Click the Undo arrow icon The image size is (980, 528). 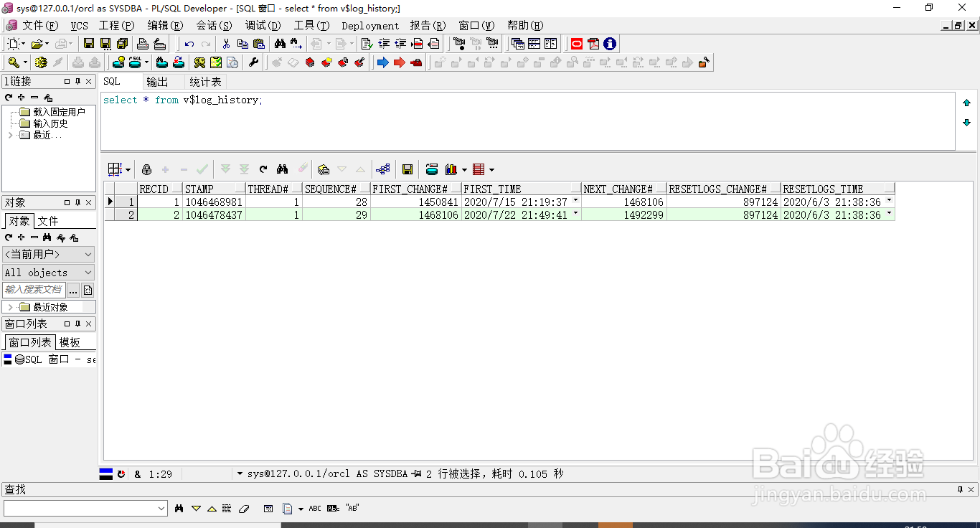click(189, 44)
